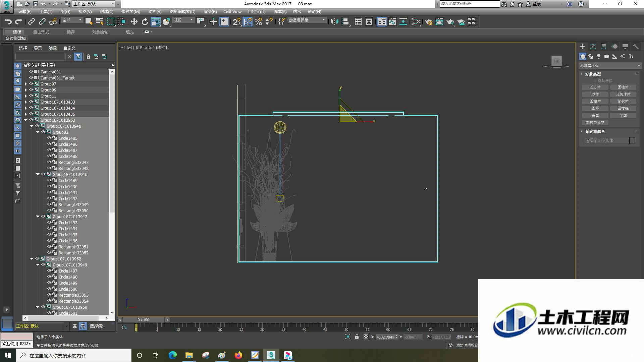Activate the Select and Rotate tool
Screen dimensions: 644x362
tap(145, 22)
